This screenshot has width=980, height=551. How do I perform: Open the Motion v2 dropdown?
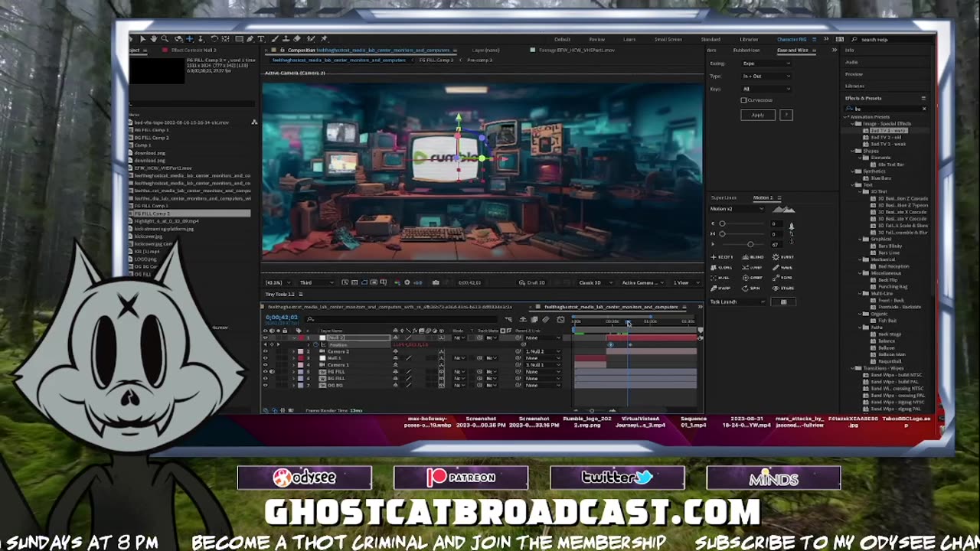737,209
